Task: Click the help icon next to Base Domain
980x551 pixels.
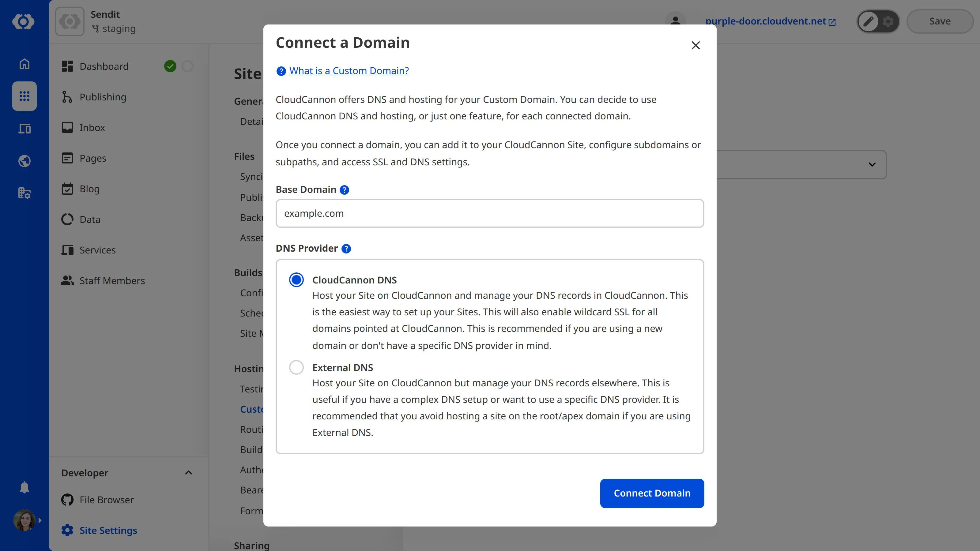Action: coord(344,190)
